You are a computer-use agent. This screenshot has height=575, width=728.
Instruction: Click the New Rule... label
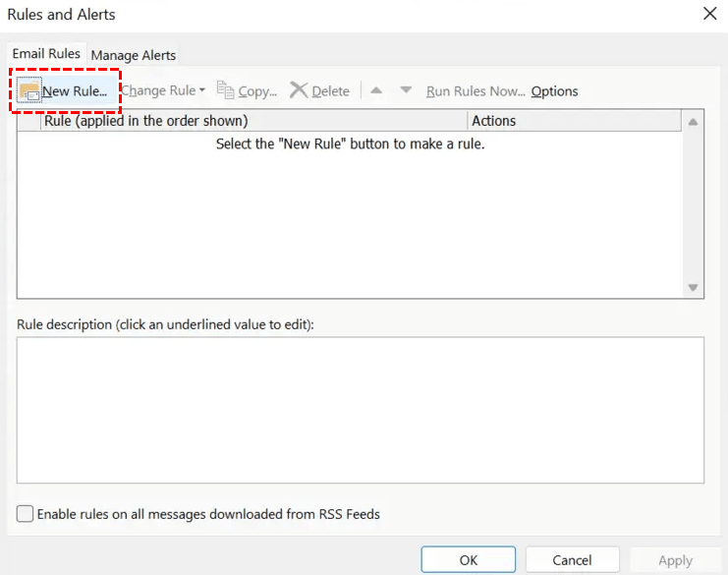point(75,91)
